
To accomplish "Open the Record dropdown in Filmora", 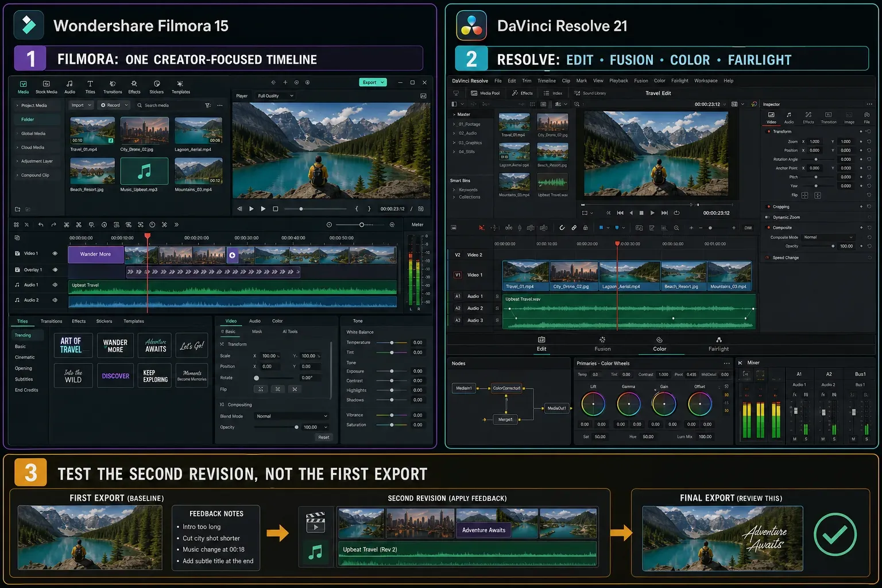I will pos(113,106).
